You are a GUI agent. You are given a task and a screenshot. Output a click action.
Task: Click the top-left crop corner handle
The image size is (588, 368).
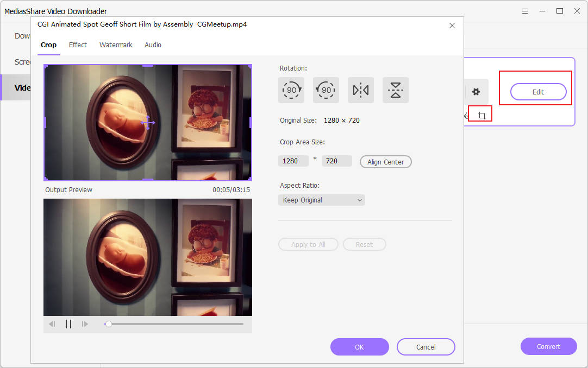[x=45, y=66]
